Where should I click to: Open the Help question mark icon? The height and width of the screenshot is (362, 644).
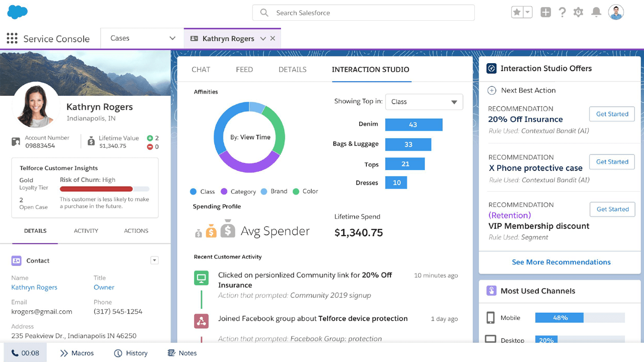click(562, 13)
